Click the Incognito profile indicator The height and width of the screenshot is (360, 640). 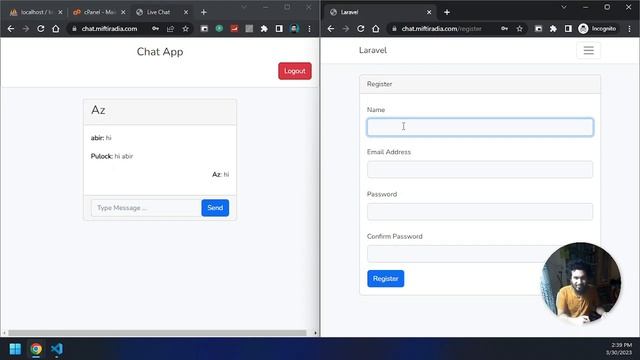(x=598, y=29)
